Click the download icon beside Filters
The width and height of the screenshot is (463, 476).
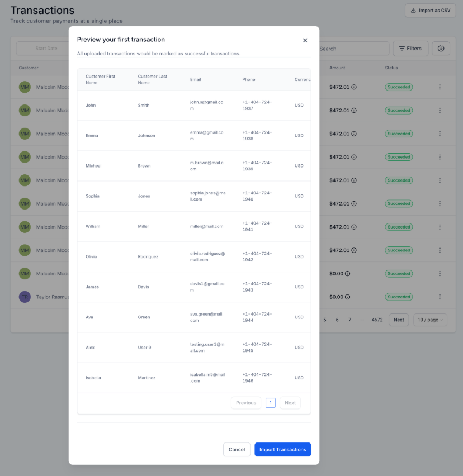click(x=441, y=49)
